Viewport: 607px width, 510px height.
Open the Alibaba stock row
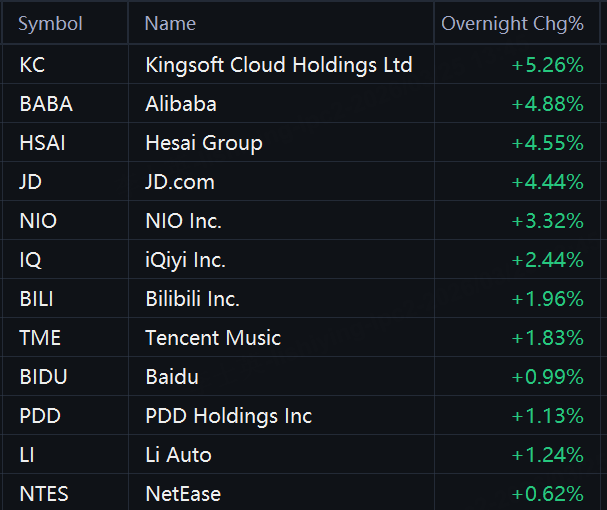pos(181,104)
